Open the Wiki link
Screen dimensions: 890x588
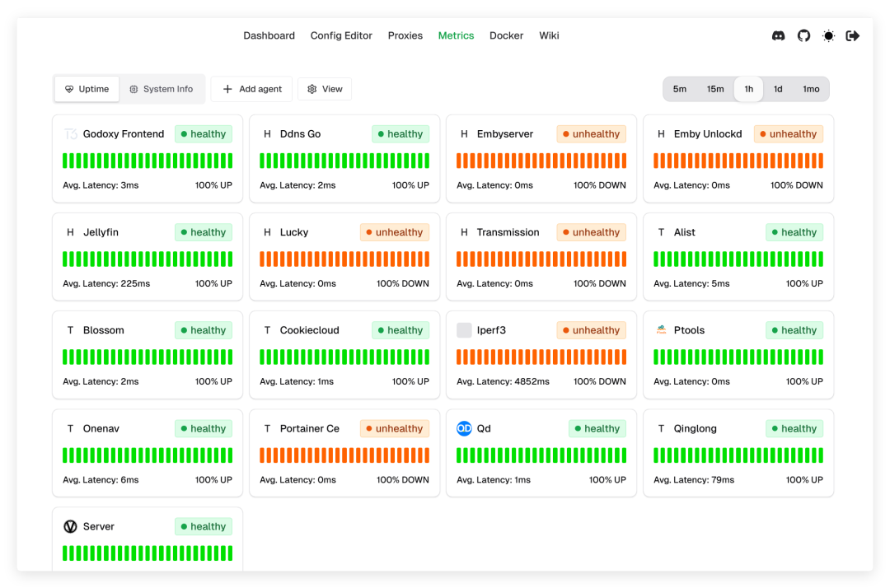(x=549, y=36)
